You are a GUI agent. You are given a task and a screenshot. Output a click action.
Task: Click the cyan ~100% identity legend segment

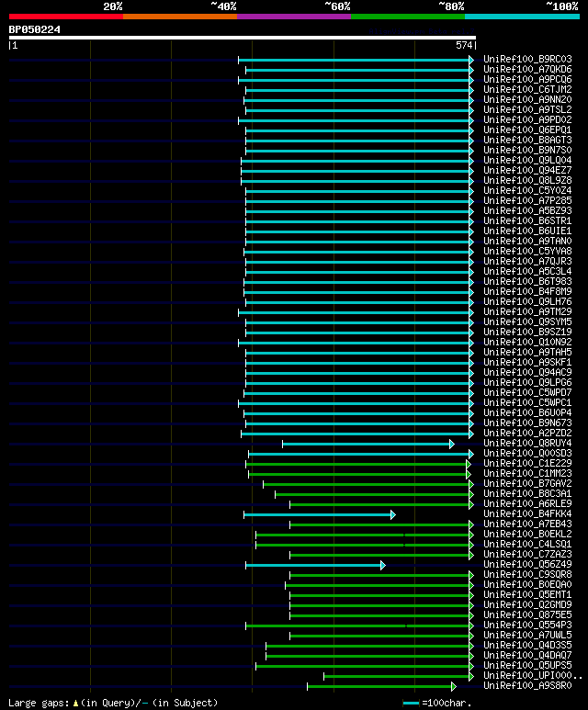point(523,17)
